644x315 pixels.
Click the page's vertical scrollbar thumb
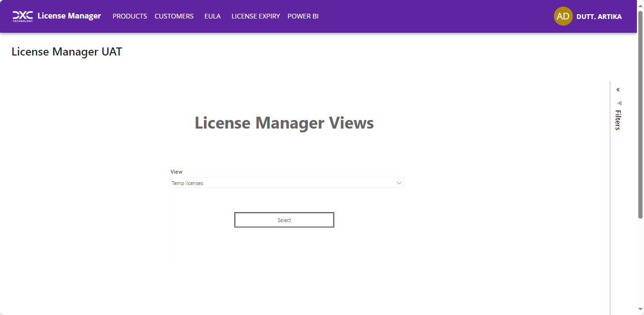pos(640,114)
